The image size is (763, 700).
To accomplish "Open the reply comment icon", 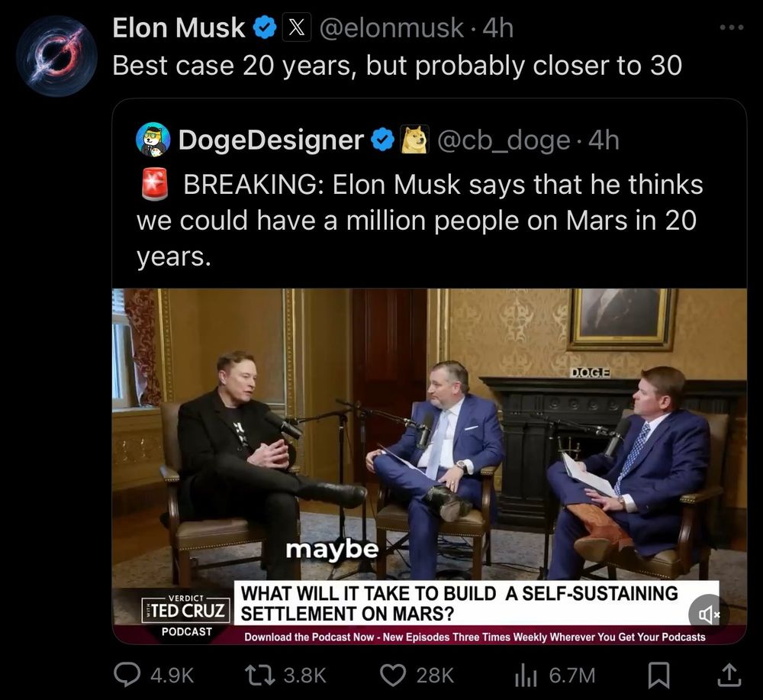I will point(127,675).
